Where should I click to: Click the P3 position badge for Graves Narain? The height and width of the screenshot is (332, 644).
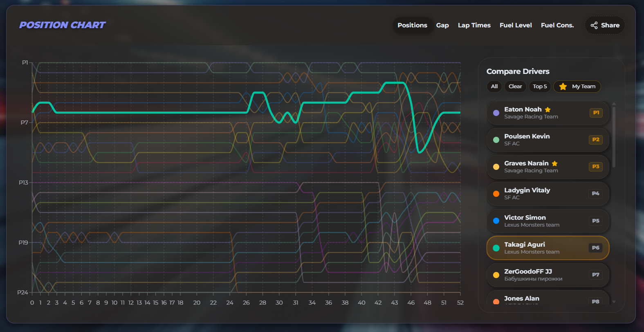[x=596, y=167]
